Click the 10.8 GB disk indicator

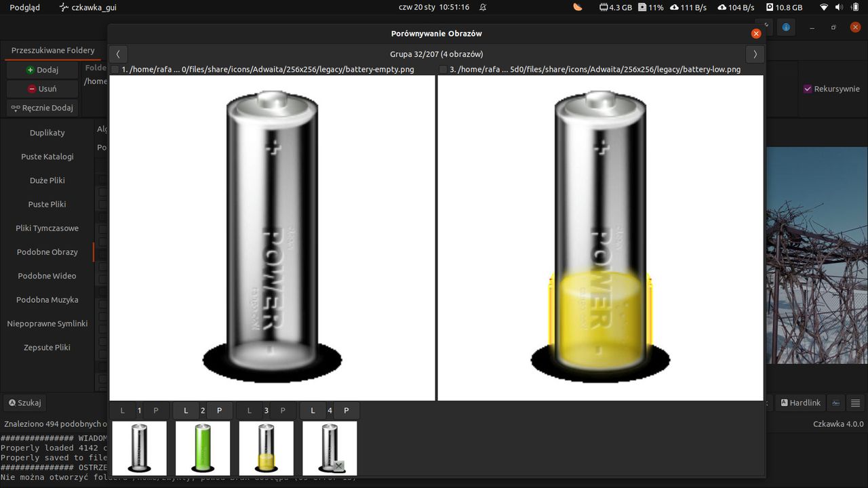point(785,7)
